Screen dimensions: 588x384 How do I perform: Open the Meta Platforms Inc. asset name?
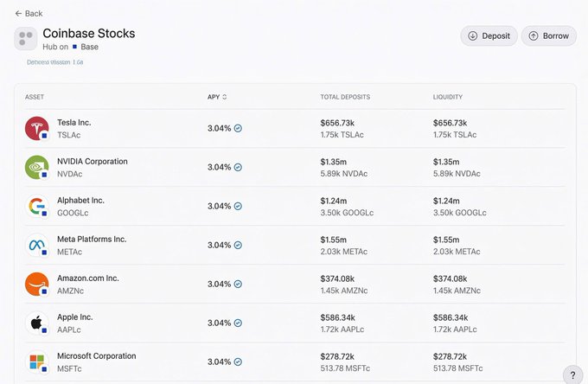click(x=92, y=240)
